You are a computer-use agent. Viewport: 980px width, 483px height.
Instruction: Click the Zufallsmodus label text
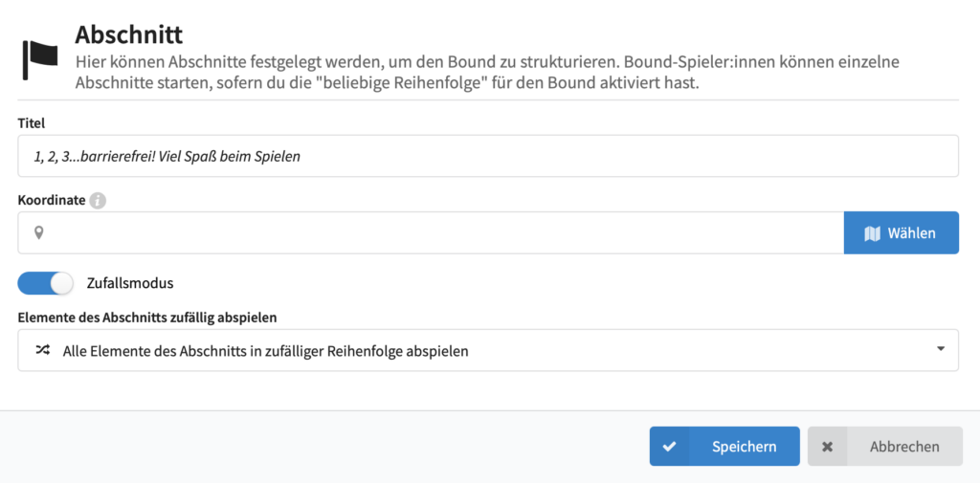point(129,283)
